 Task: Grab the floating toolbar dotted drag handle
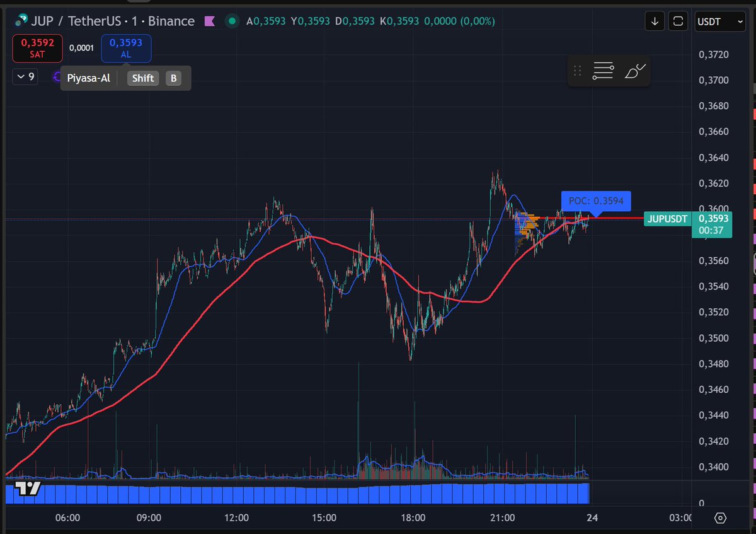tap(577, 71)
